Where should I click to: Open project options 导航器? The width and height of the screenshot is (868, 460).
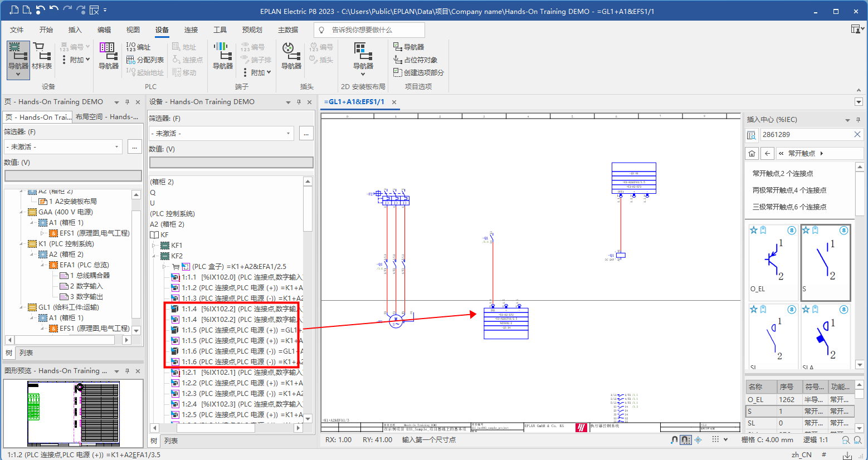408,47
